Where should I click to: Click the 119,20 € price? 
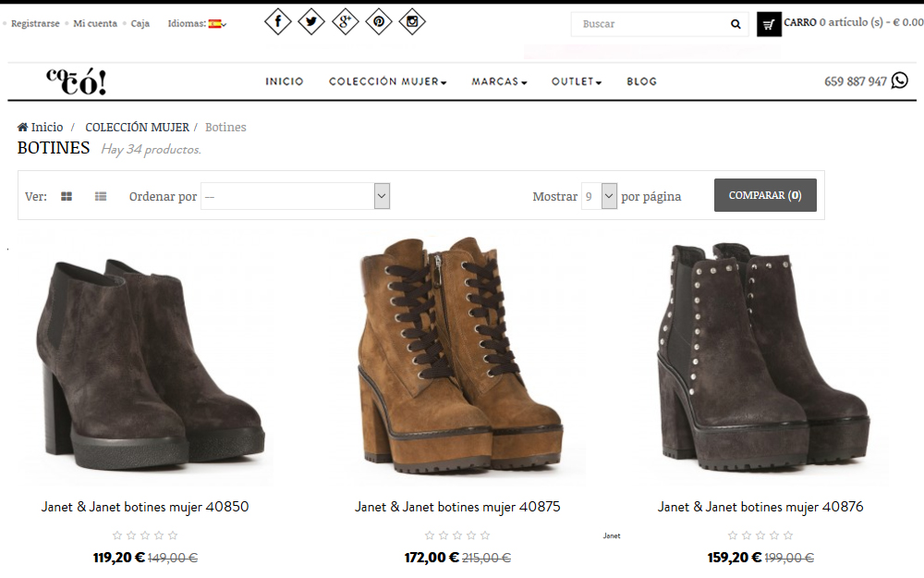(118, 558)
